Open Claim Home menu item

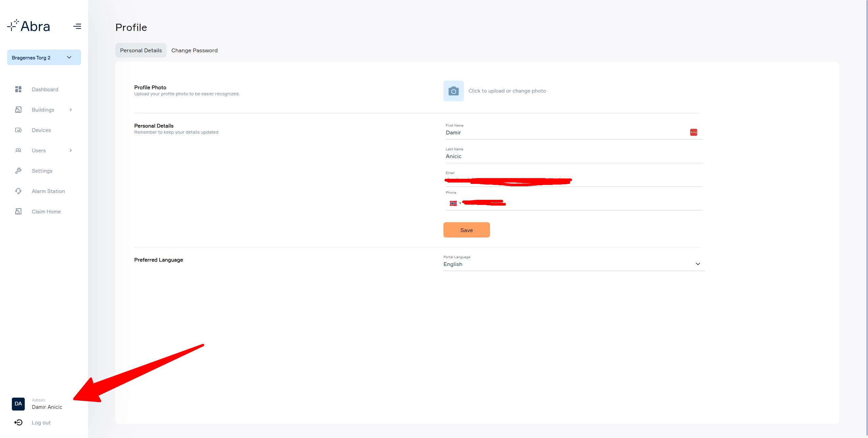pos(46,211)
